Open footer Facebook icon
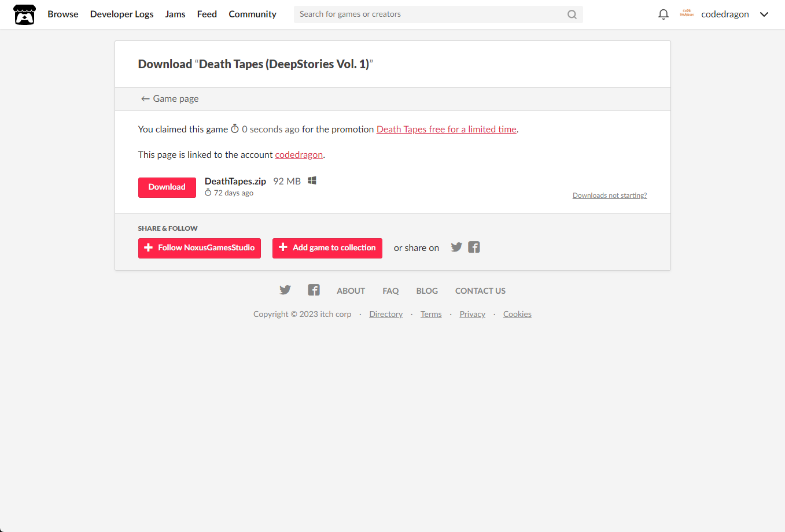This screenshot has height=532, width=785. pyautogui.click(x=314, y=290)
